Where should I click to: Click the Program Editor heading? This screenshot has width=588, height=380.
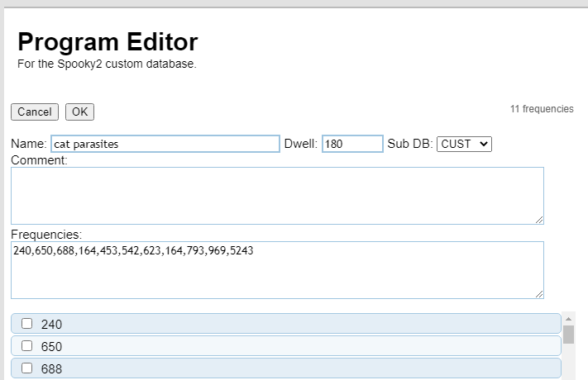click(108, 42)
